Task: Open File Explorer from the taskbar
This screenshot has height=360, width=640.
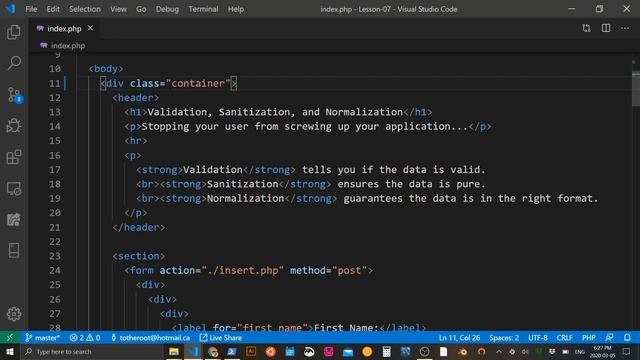Action: point(173,351)
